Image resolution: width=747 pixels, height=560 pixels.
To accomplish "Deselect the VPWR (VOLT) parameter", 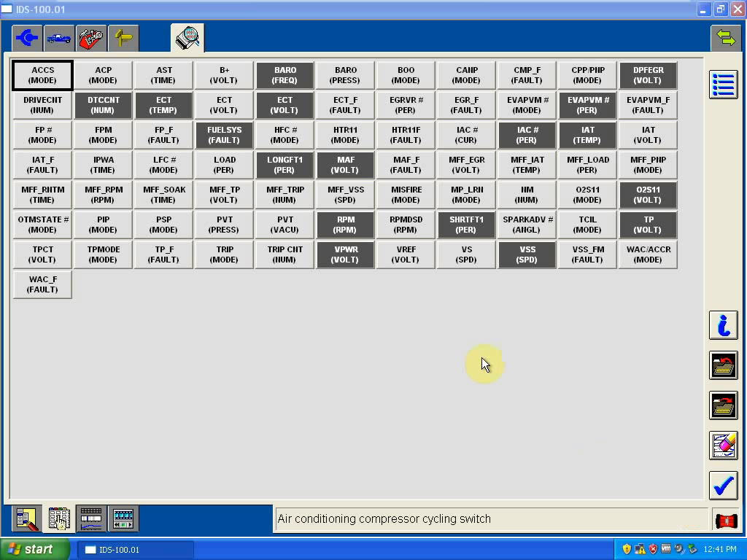I will [345, 254].
